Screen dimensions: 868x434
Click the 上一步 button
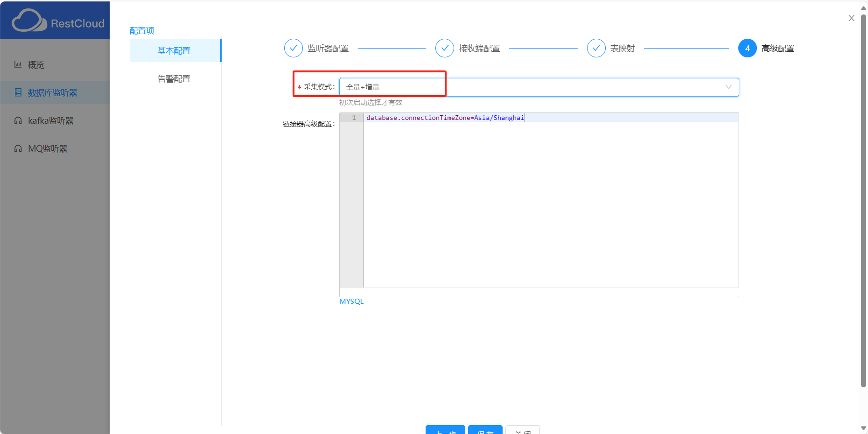[445, 430]
